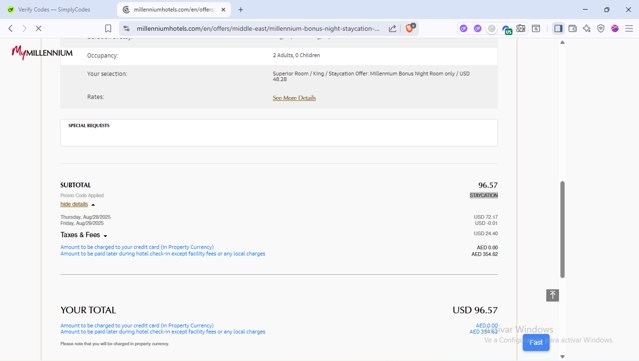Click the first purple extension icon
The width and height of the screenshot is (639, 361).
tap(463, 29)
